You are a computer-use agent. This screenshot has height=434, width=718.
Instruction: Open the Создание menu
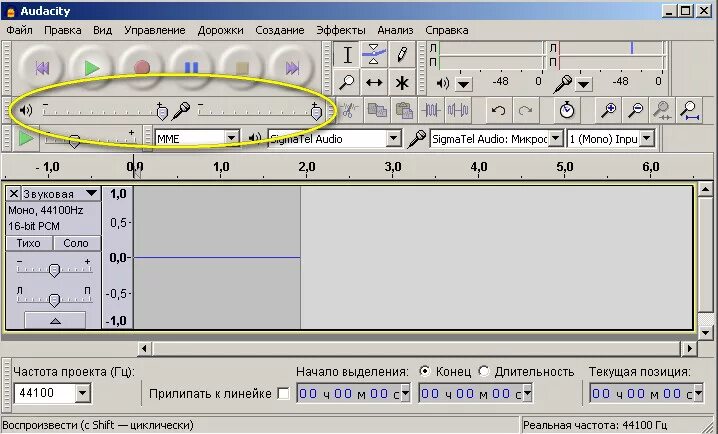(280, 30)
